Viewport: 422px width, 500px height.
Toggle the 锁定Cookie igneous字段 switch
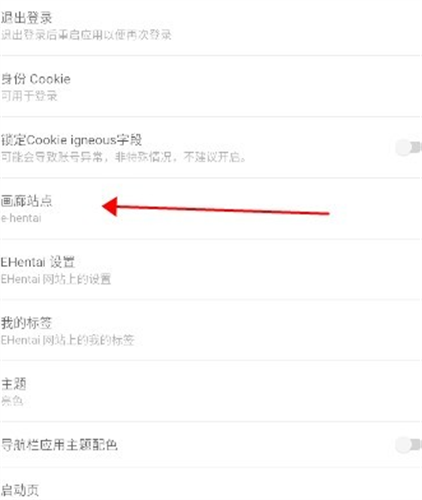pyautogui.click(x=408, y=147)
